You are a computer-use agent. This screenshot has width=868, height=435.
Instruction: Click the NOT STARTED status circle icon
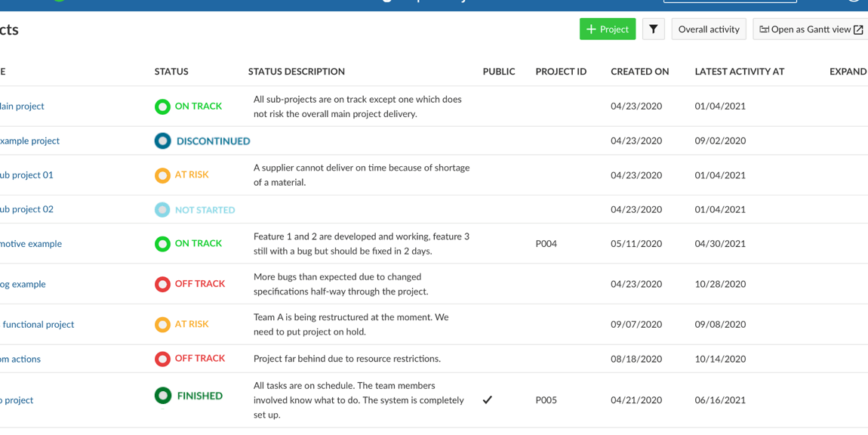point(162,209)
